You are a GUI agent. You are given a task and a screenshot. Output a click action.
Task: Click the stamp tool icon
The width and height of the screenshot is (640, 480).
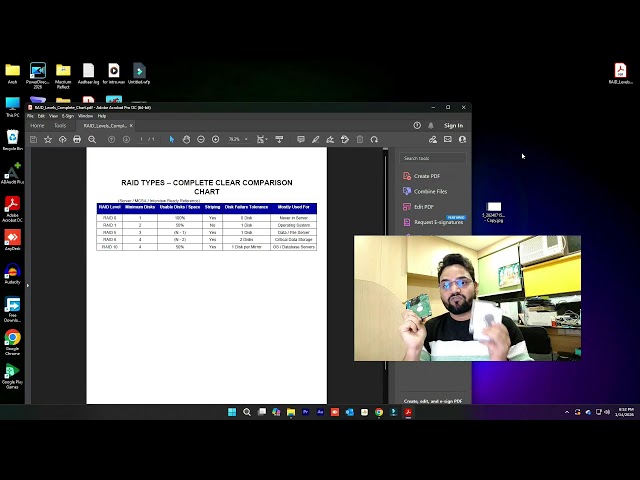coord(345,140)
